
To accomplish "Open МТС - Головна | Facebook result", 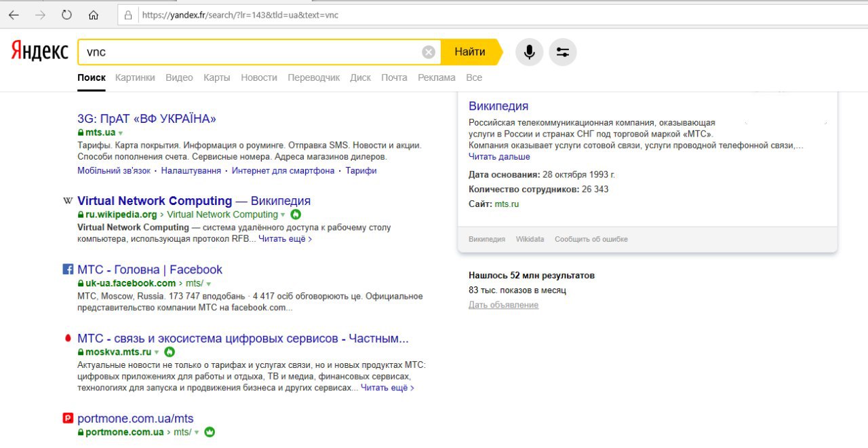I will [x=150, y=269].
